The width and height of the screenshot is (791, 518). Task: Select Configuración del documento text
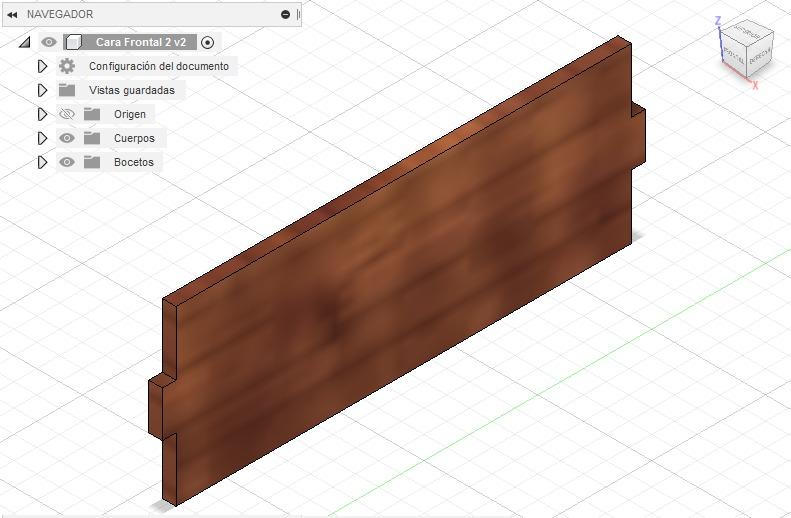pos(159,66)
